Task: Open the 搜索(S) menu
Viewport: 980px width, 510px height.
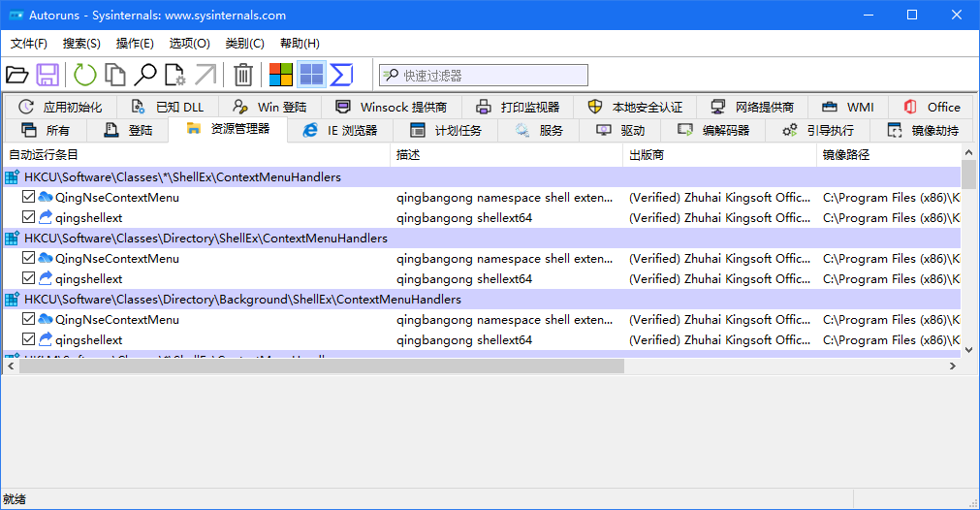Action: click(x=81, y=43)
